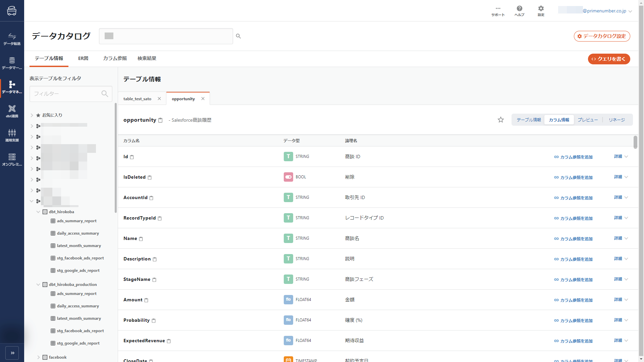
Task: Copy the Description column name
Action: (155, 259)
